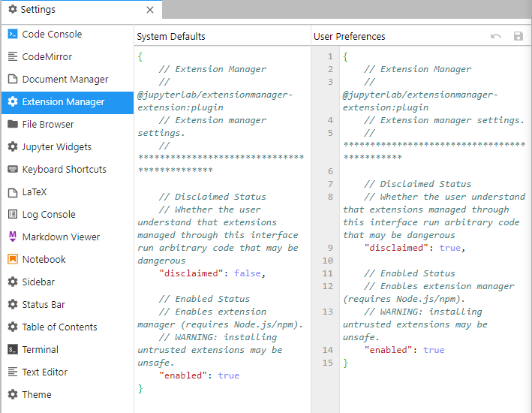532x413 pixels.
Task: Click the Markdown Viewer M icon
Action: pyautogui.click(x=13, y=237)
